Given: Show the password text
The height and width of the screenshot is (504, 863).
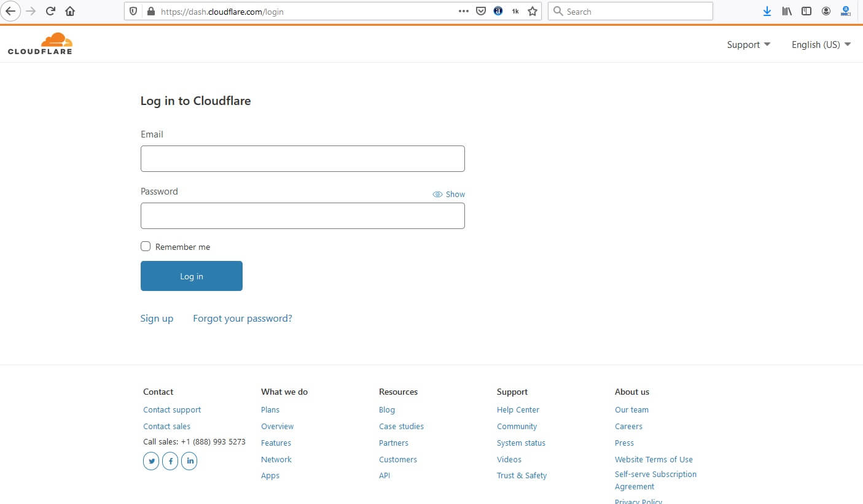Looking at the screenshot, I should tap(449, 194).
